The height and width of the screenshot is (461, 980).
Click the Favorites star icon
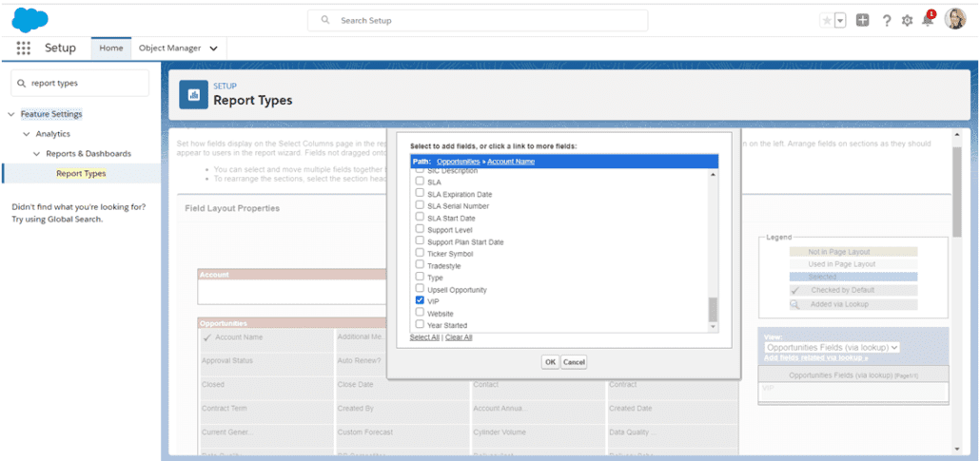coord(826,20)
